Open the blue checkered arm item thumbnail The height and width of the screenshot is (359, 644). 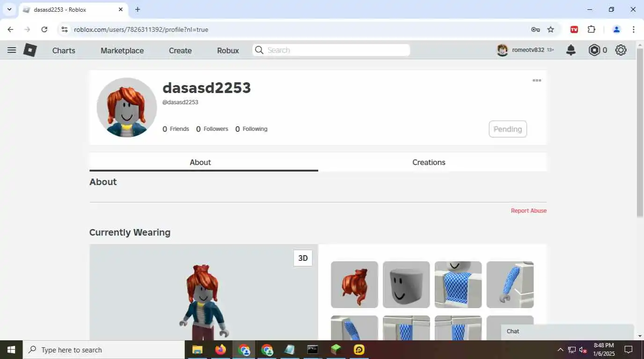(510, 285)
